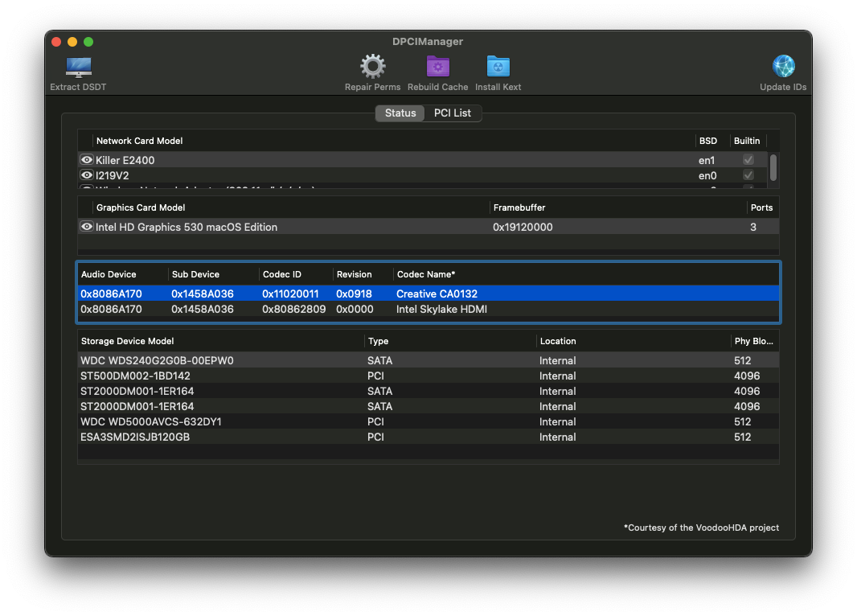
Task: Open Install Kext from the toolbar
Action: tap(498, 68)
